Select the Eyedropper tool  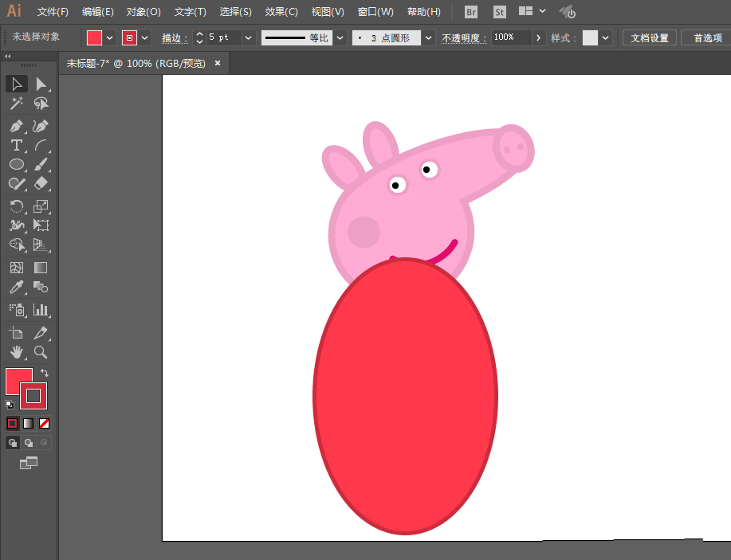[17, 287]
